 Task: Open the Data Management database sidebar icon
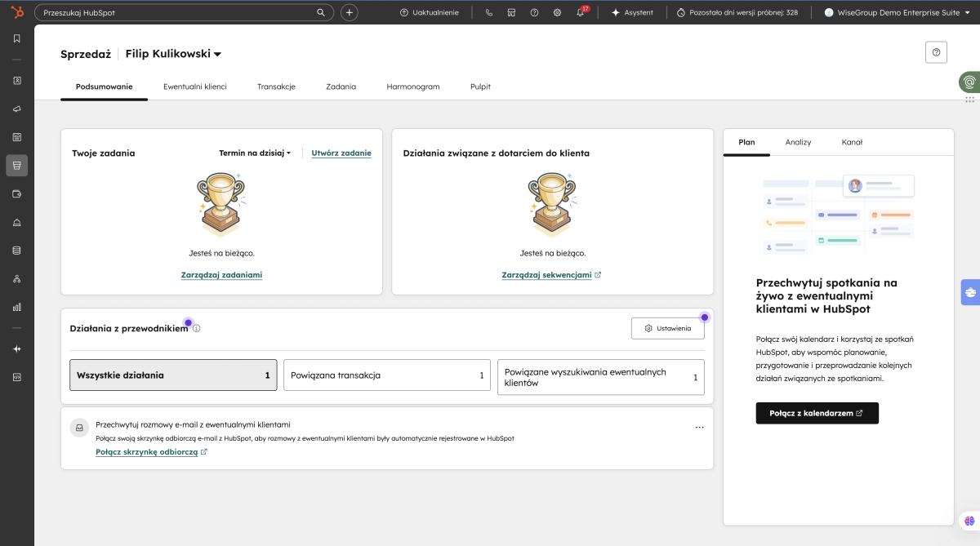(x=16, y=251)
